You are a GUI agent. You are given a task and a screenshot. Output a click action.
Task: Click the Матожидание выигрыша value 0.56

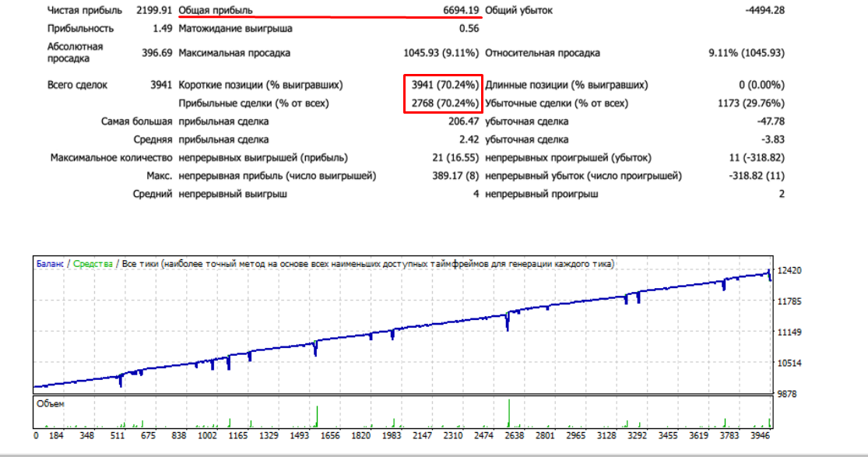[469, 28]
